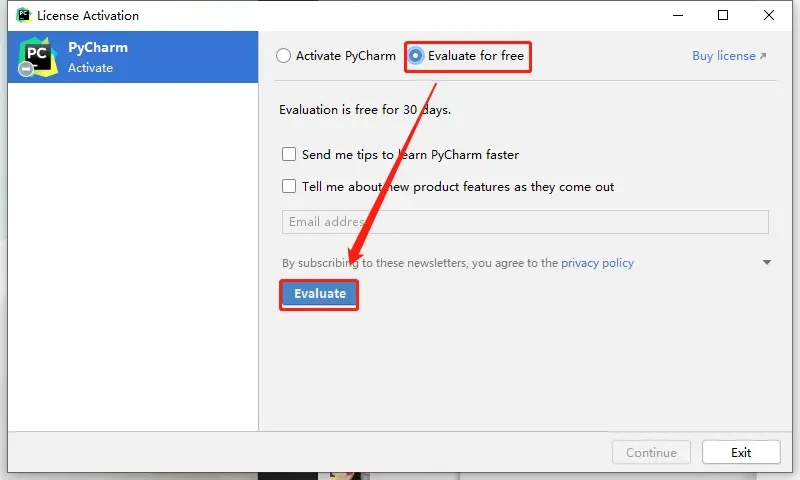The width and height of the screenshot is (800, 480).
Task: Check Tell me about new product features
Action: tap(289, 186)
